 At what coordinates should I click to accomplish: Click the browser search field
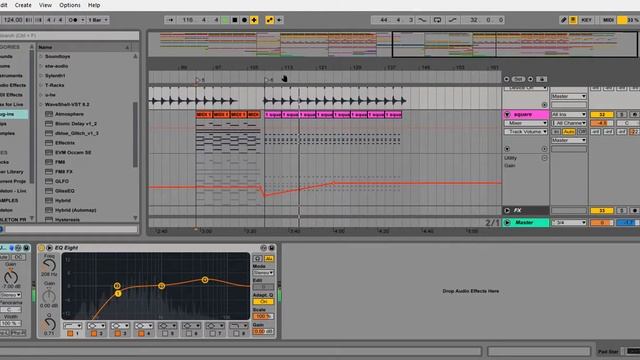tap(69, 36)
